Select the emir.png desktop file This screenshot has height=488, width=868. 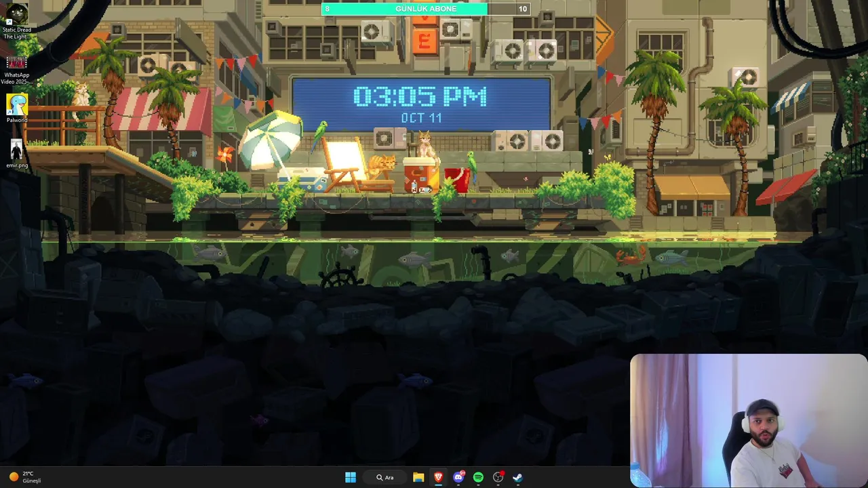(17, 153)
